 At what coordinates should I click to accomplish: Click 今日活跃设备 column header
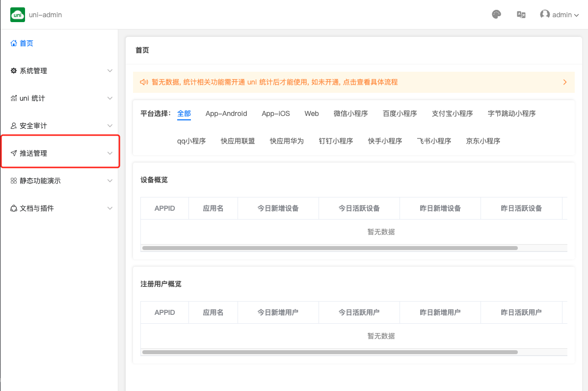click(x=359, y=208)
